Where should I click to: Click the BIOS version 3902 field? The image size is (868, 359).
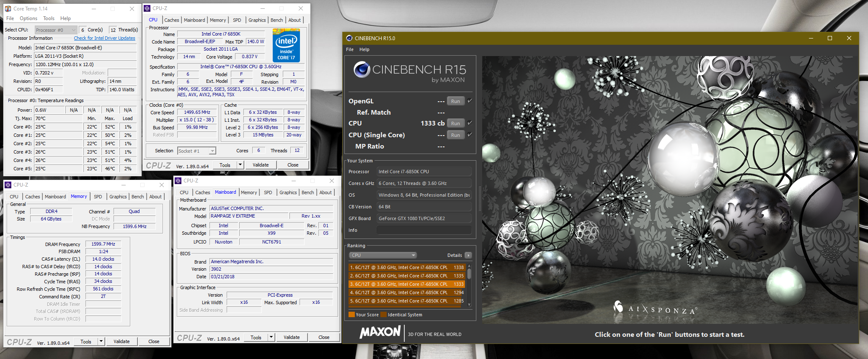click(x=271, y=269)
